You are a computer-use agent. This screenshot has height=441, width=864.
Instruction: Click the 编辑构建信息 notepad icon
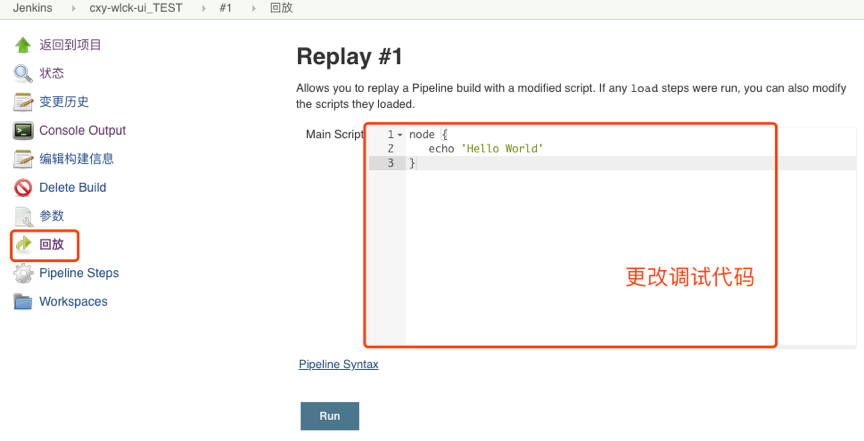(23, 159)
